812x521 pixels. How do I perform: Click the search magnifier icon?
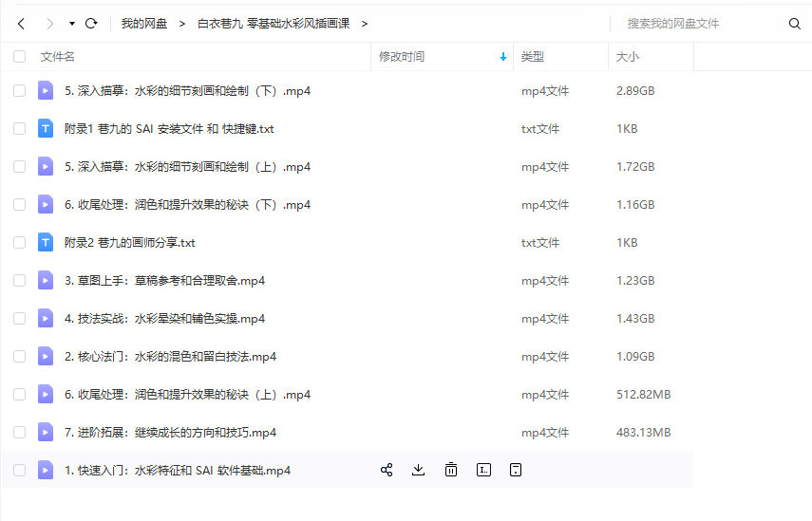tap(795, 23)
